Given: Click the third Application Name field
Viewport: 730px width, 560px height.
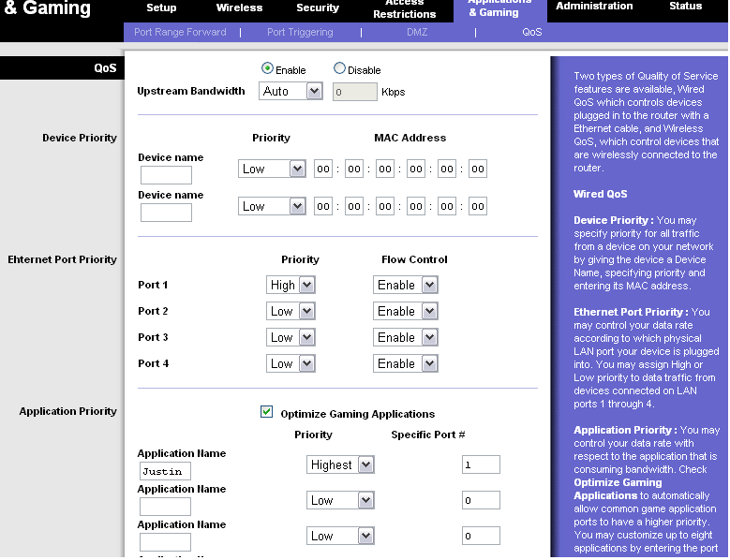Looking at the screenshot, I should 165,542.
